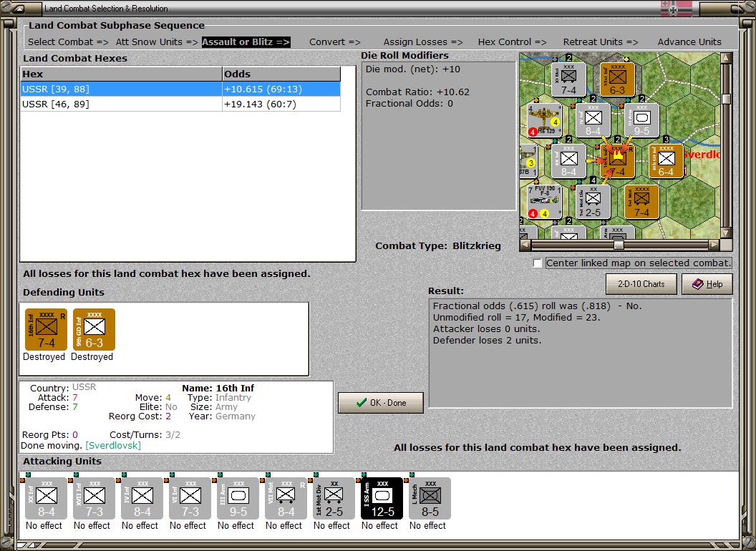Open the 2-D-10 Charts
756x551 pixels.
tap(641, 284)
